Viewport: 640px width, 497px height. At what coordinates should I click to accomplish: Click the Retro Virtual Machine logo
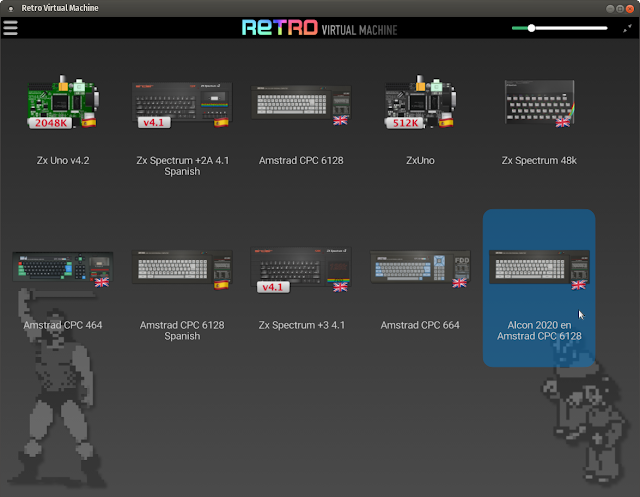tap(320, 28)
